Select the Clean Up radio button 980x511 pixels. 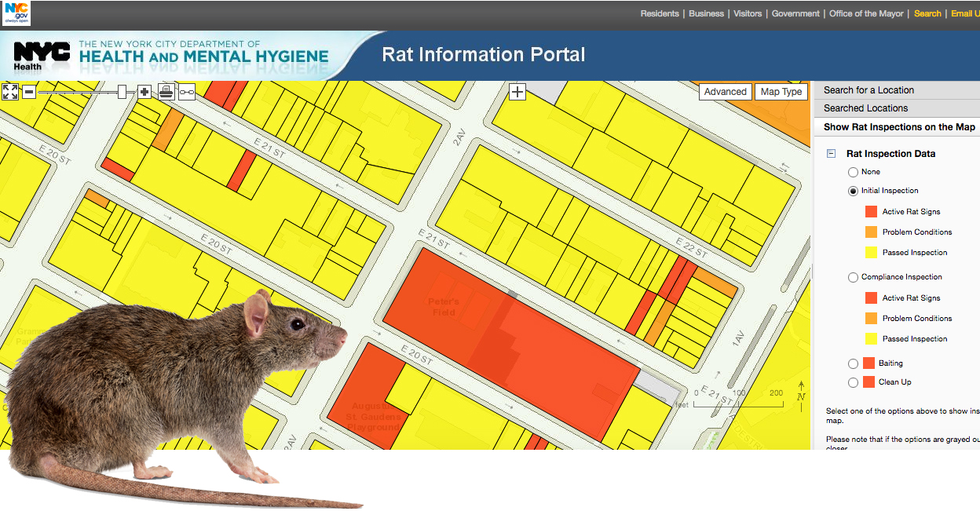click(x=853, y=382)
